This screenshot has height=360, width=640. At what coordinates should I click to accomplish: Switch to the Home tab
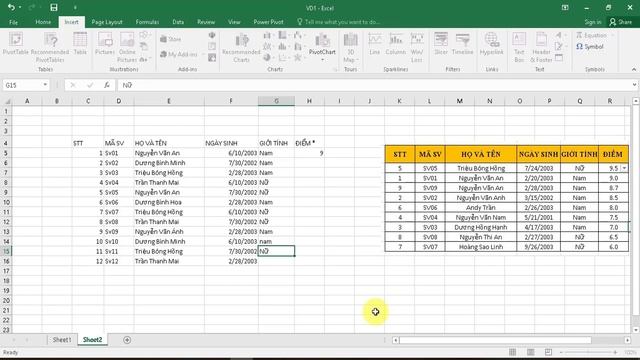point(43,22)
